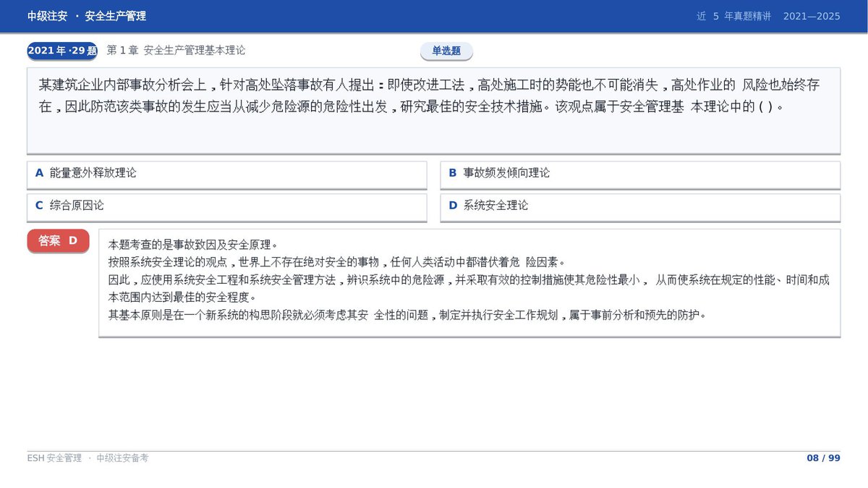
Task: Click the 答案 D answer badge
Action: coord(58,241)
